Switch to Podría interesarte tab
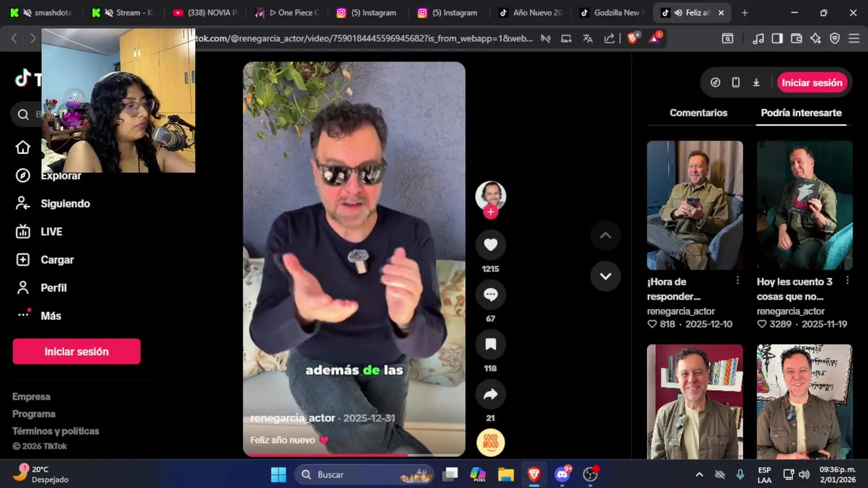 [801, 113]
